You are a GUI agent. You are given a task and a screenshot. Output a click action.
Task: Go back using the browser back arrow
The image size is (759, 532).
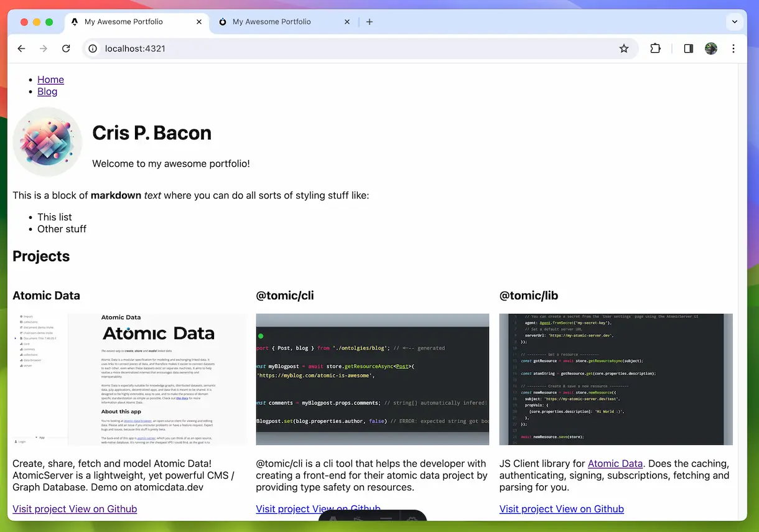21,49
